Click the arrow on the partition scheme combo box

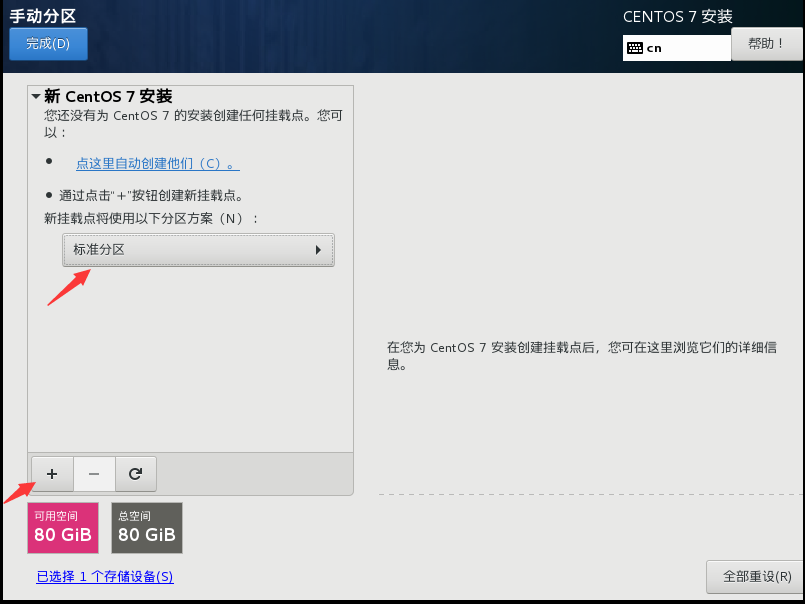point(318,250)
